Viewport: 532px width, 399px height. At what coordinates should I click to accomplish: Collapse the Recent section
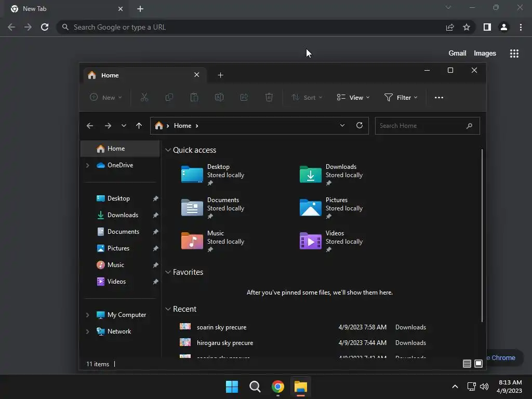tap(168, 309)
